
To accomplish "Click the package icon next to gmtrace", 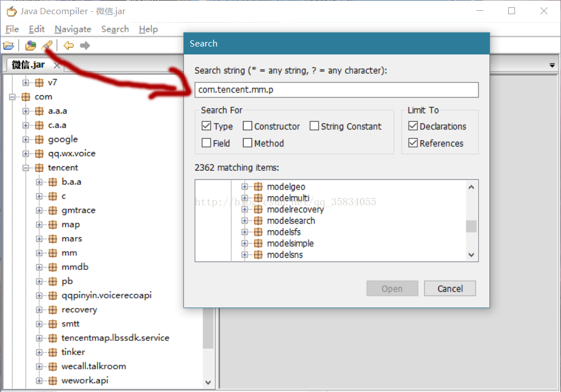I will coord(53,210).
